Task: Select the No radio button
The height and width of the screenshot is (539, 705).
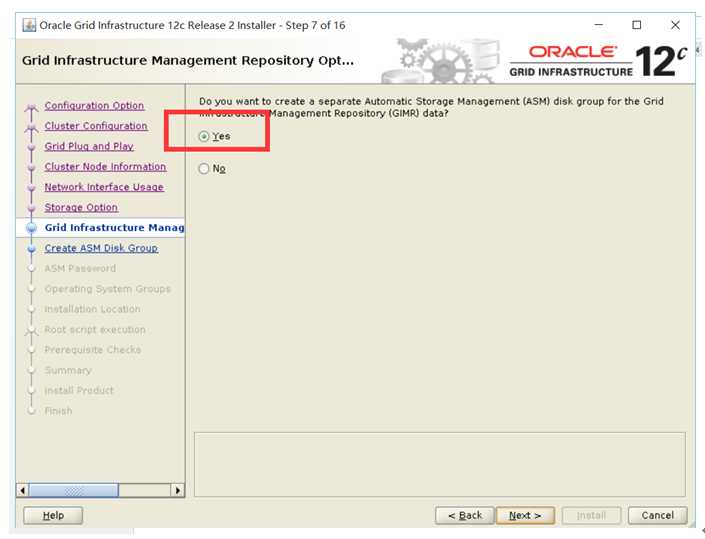Action: (204, 169)
